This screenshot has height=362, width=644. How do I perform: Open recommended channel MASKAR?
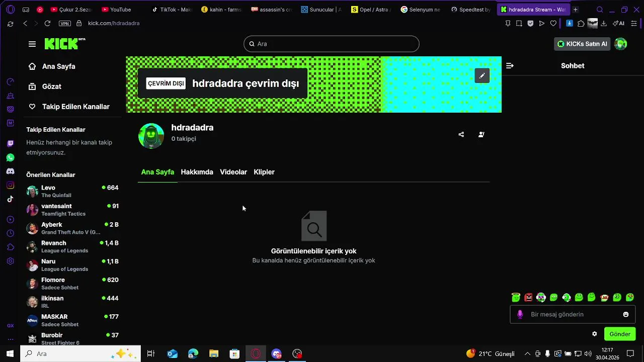(72, 320)
